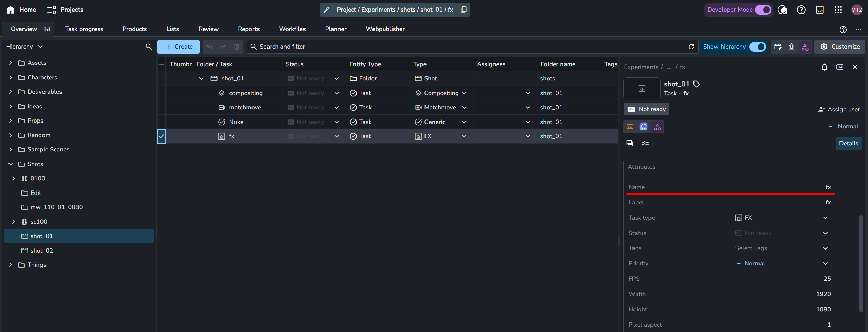The image size is (868, 332).
Task: Copy project path using the clipboard icon
Action: [x=463, y=10]
